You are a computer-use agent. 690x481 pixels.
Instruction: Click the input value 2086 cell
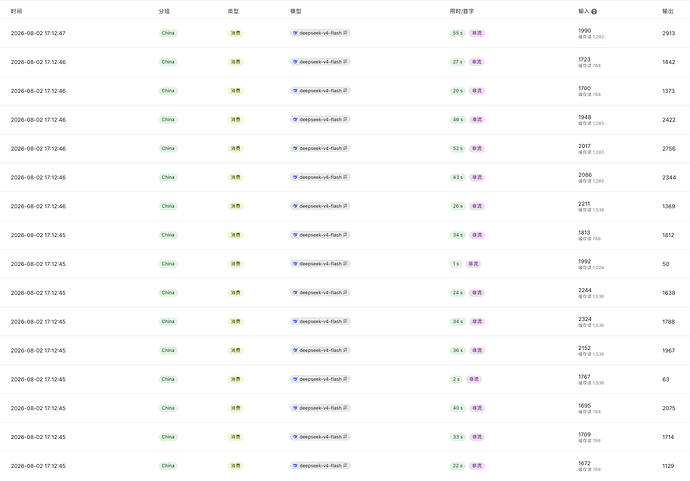[585, 175]
